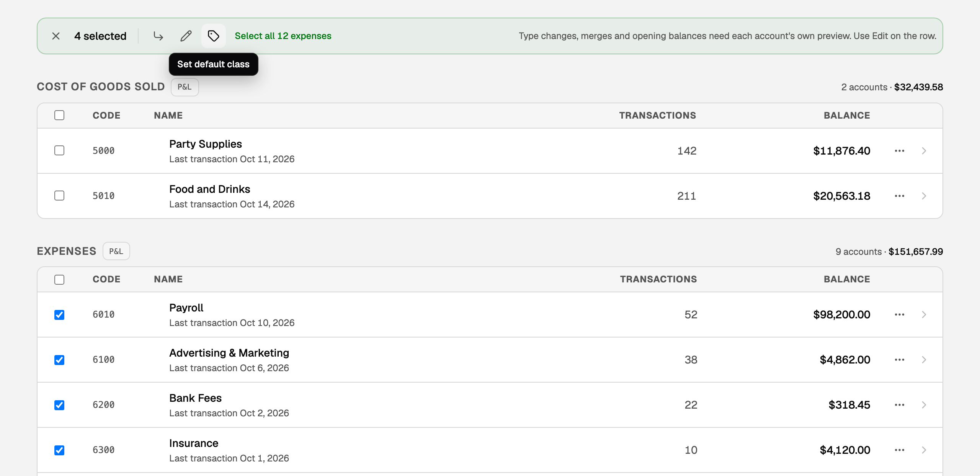Image resolution: width=980 pixels, height=476 pixels.
Task: Uncheck the Bank Fees checkbox
Action: (x=59, y=405)
